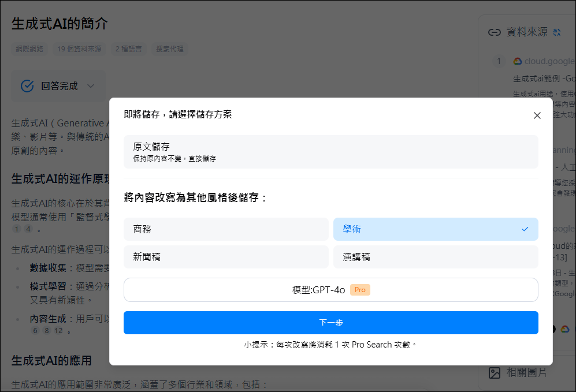
Task: Click the Google Cloud logo icon
Action: [x=518, y=61]
